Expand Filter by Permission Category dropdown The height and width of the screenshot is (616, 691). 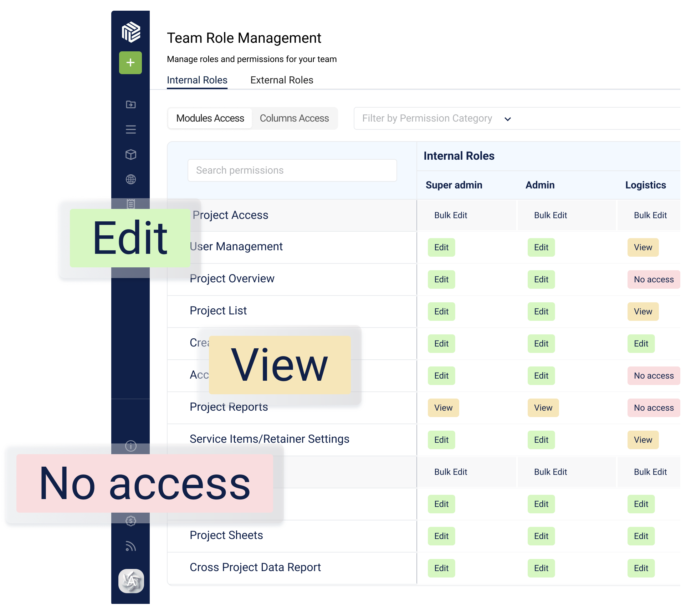[508, 119]
